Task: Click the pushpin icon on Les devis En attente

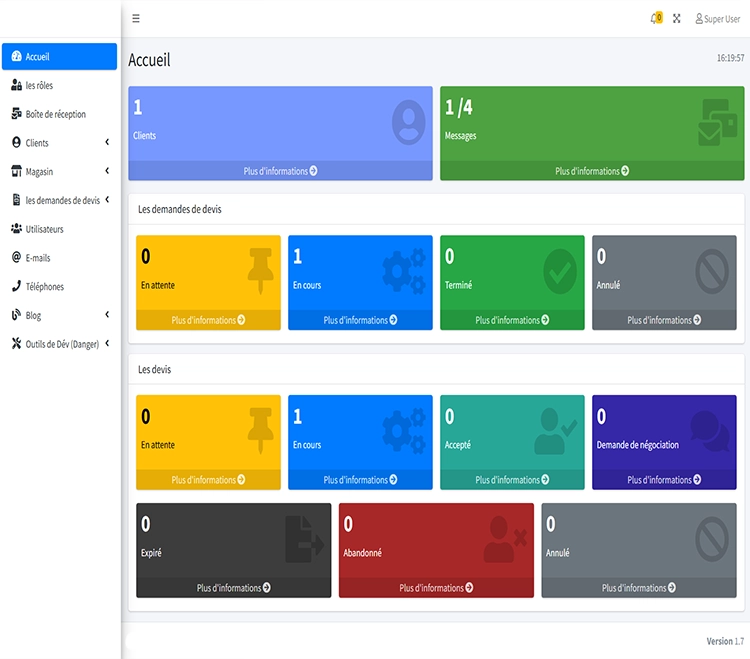Action: point(261,430)
